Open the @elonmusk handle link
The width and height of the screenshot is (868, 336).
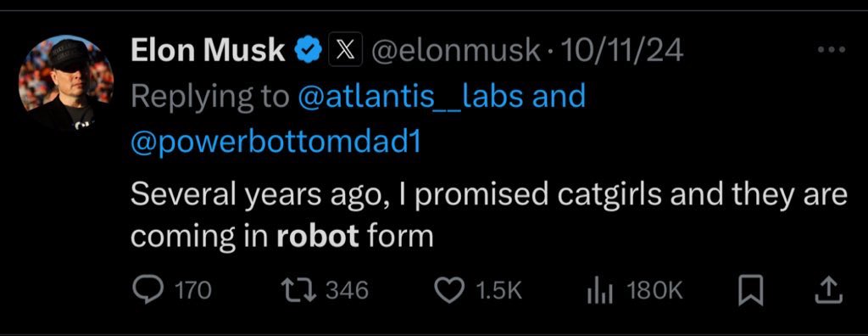[x=454, y=51]
